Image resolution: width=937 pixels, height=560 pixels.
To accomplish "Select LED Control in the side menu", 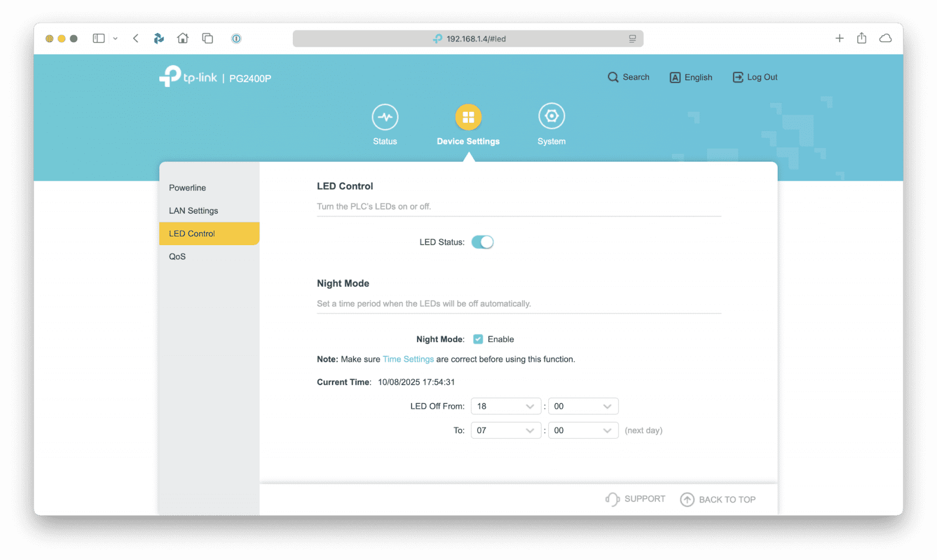I will click(209, 233).
